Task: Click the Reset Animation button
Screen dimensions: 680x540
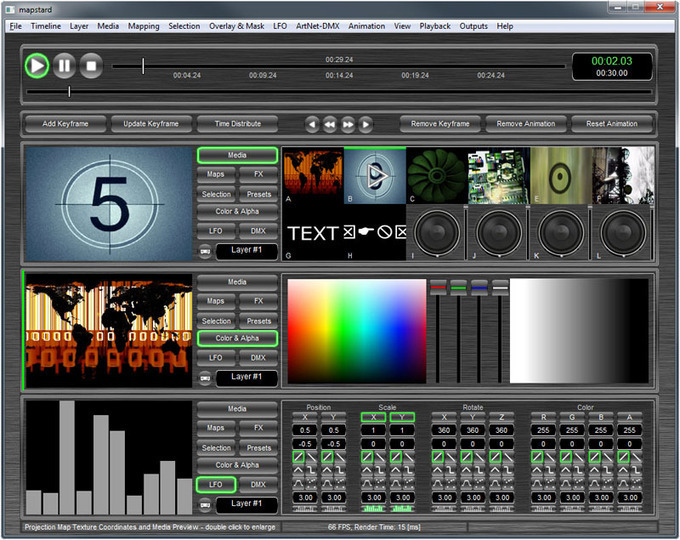Action: (610, 124)
